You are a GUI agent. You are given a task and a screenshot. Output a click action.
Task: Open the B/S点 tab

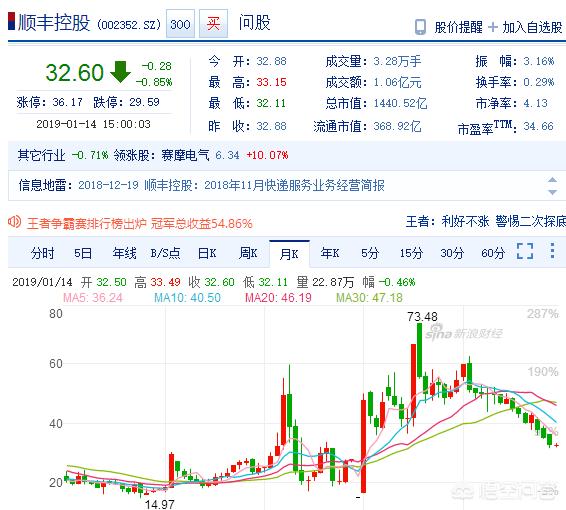tap(165, 253)
